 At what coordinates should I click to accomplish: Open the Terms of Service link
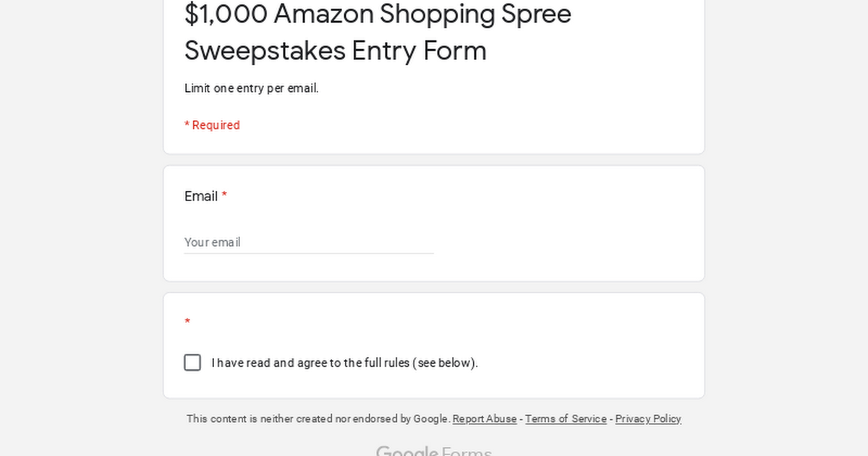(x=566, y=419)
